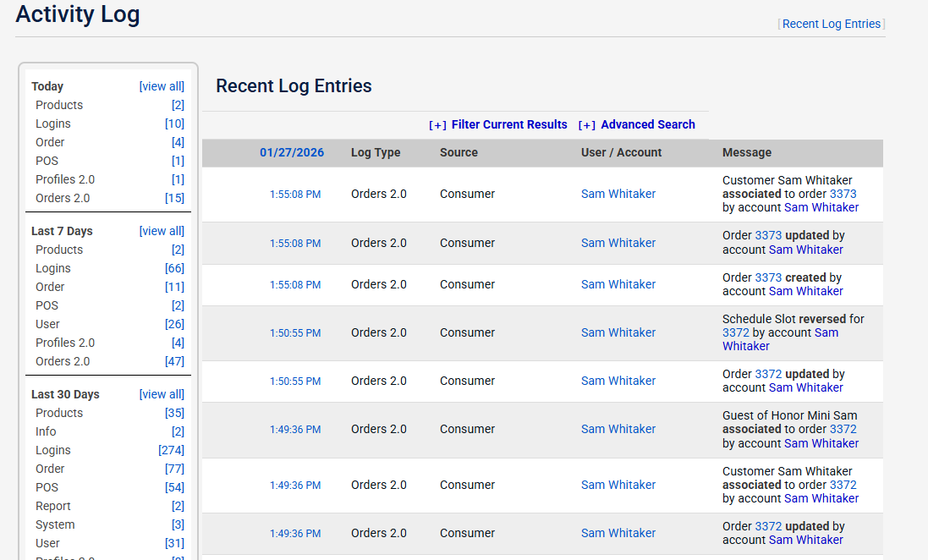The height and width of the screenshot is (560, 928).
Task: Click the first 1:55:08 PM timestamp
Action: [295, 194]
